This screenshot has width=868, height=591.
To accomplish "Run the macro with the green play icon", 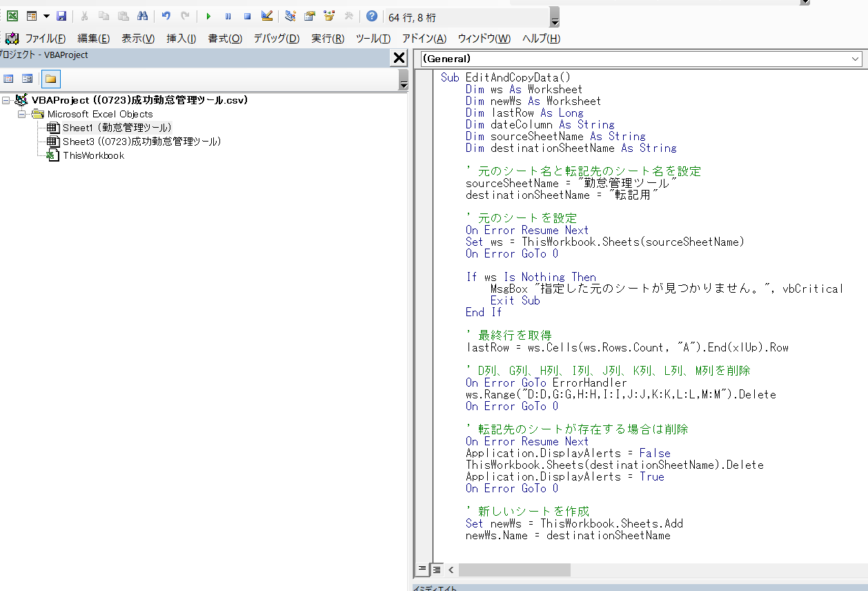I will point(208,16).
